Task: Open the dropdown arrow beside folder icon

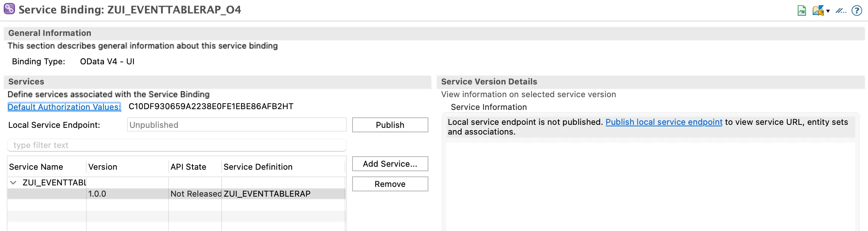Action: [828, 11]
